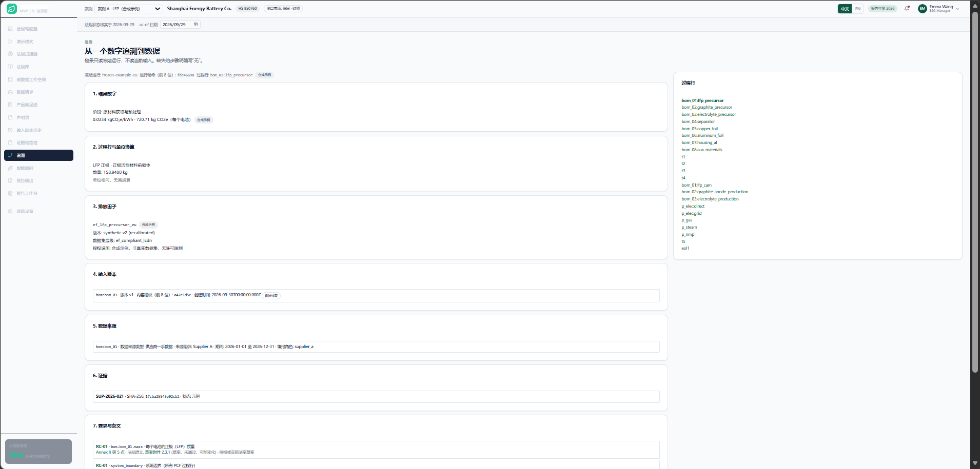Open 输入版本历史 history icon
Screen dimensions: 980x469
(10, 130)
